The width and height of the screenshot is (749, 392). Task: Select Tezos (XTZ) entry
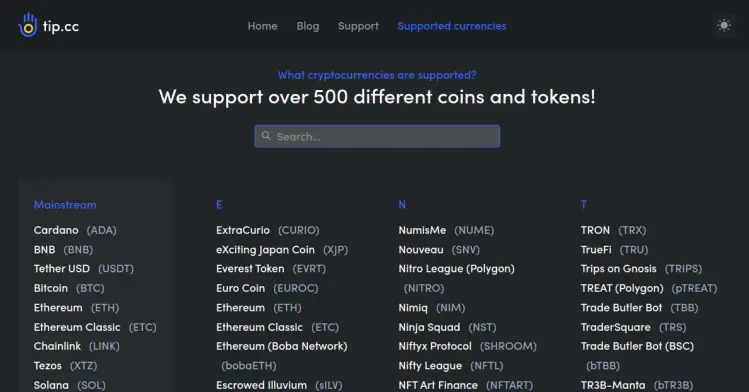click(65, 366)
